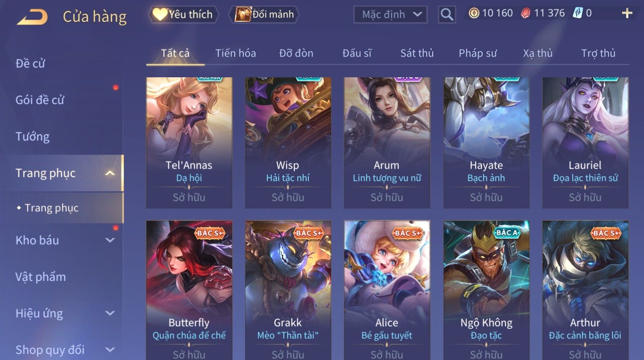Viewport: 644px width, 360px height.
Task: Tap the gold coin balance icon
Action: click(474, 13)
